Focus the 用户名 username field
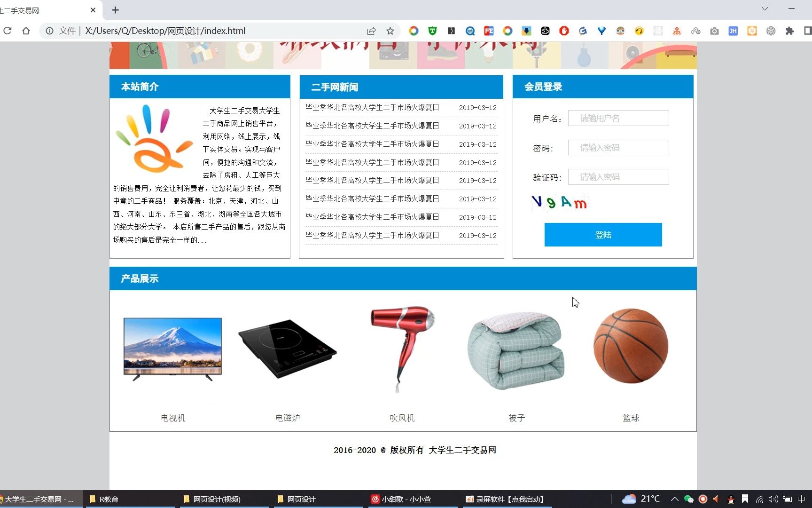 pyautogui.click(x=618, y=118)
